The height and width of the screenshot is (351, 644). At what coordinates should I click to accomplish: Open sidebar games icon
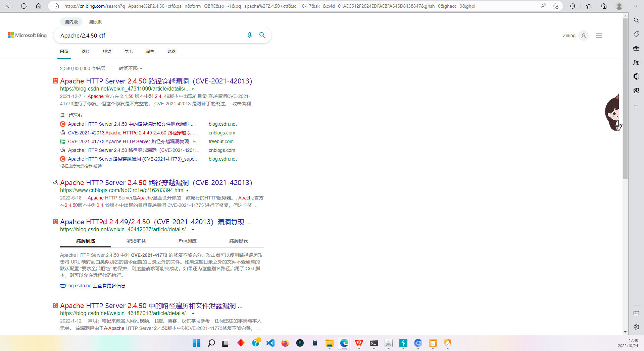tap(636, 62)
